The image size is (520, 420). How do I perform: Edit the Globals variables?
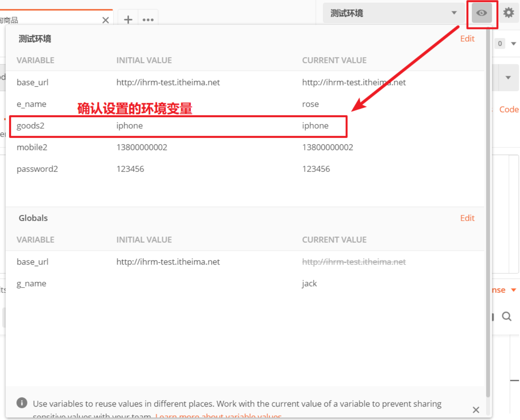tap(467, 218)
